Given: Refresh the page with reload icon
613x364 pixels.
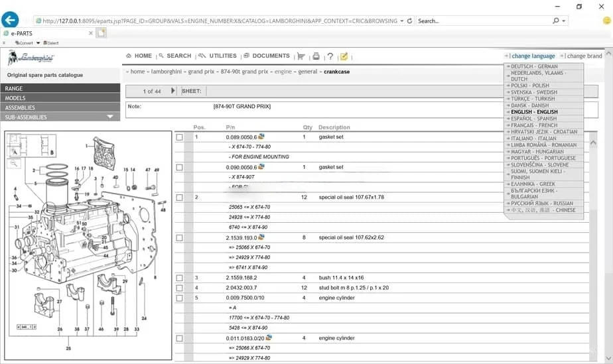Looking at the screenshot, I should coord(410,21).
